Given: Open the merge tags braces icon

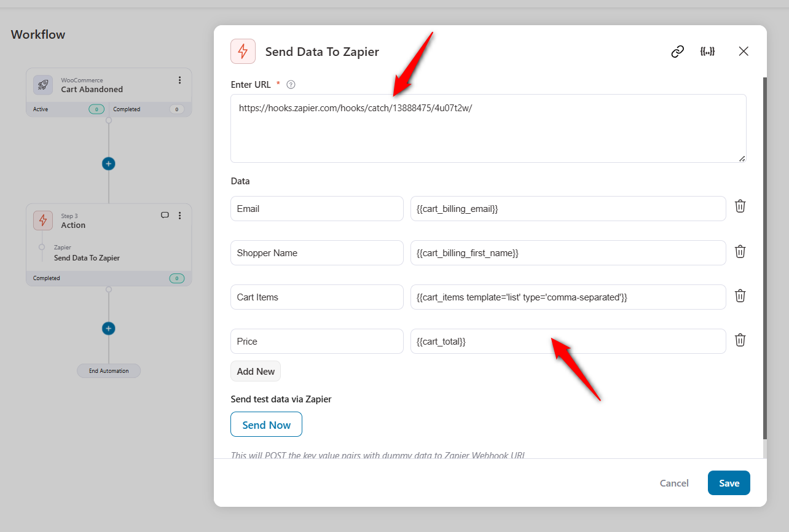Looking at the screenshot, I should [707, 52].
